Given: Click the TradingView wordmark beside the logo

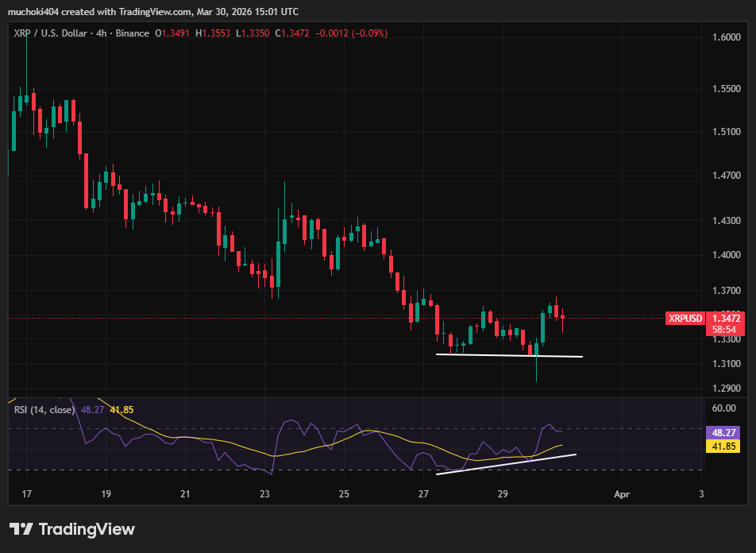Looking at the screenshot, I should [x=87, y=529].
